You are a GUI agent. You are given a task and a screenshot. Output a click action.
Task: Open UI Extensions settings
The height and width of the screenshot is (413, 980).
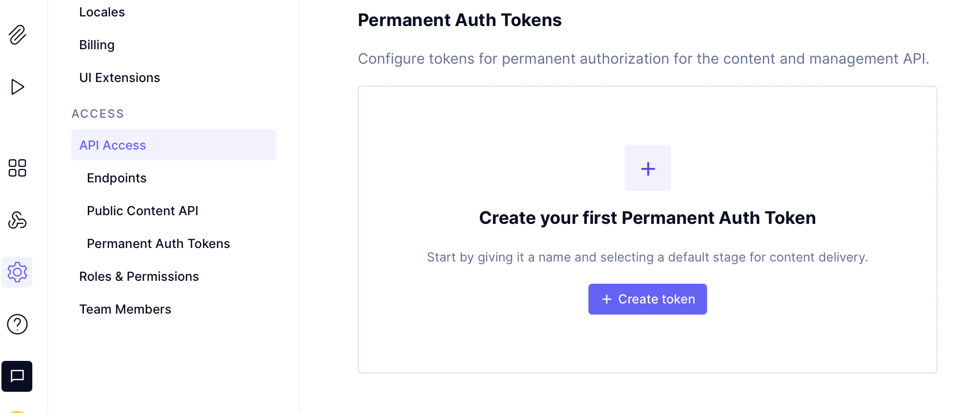(120, 77)
